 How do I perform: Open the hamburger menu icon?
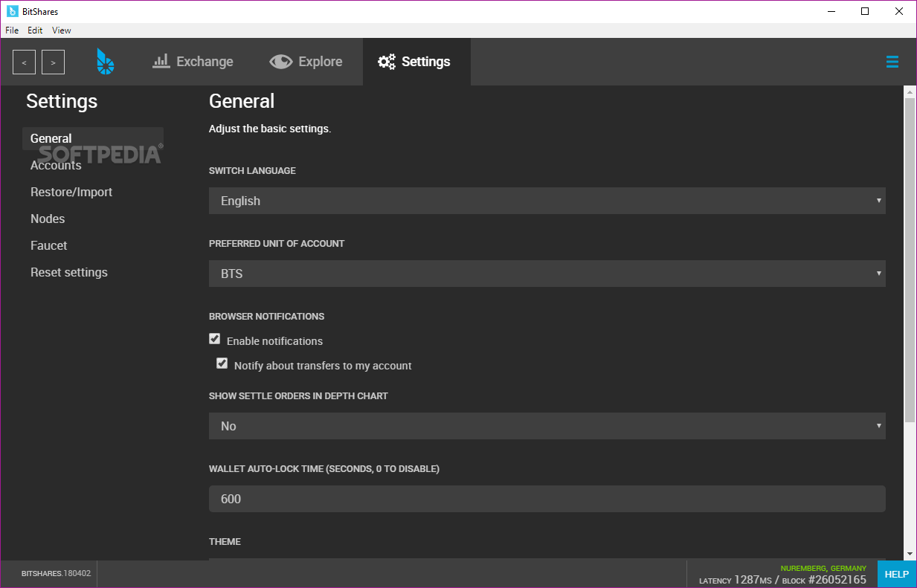click(892, 62)
